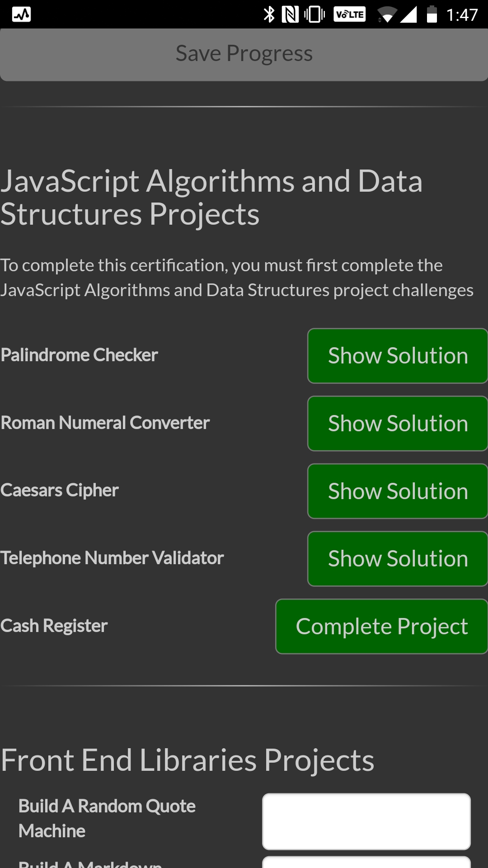Select the cellular signal strength icon
The width and height of the screenshot is (488, 868).
pyautogui.click(x=409, y=14)
